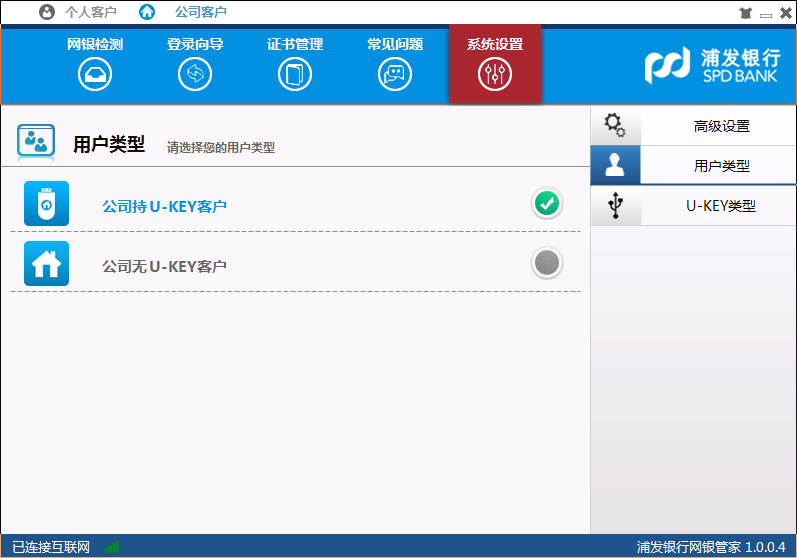Click the 系统设置 sliders icon
The width and height of the screenshot is (797, 558).
[x=495, y=74]
